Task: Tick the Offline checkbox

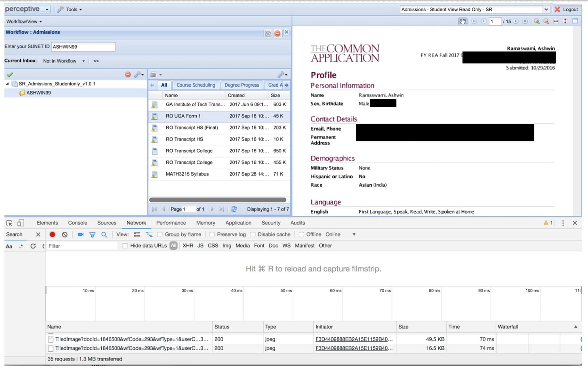Action: (301, 234)
